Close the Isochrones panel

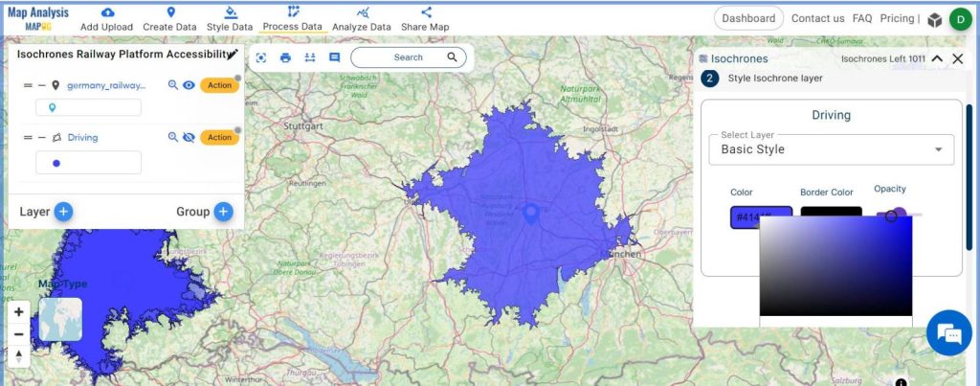(957, 58)
